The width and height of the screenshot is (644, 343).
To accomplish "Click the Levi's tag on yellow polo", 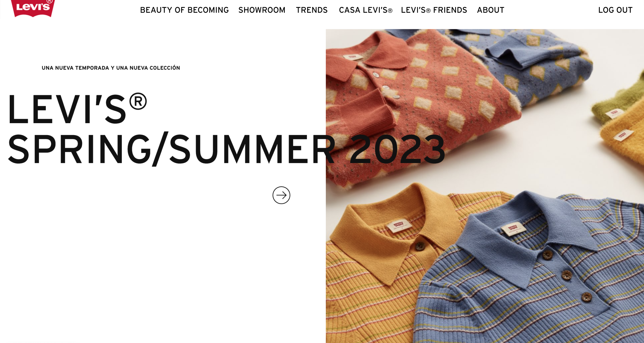I will 399,226.
